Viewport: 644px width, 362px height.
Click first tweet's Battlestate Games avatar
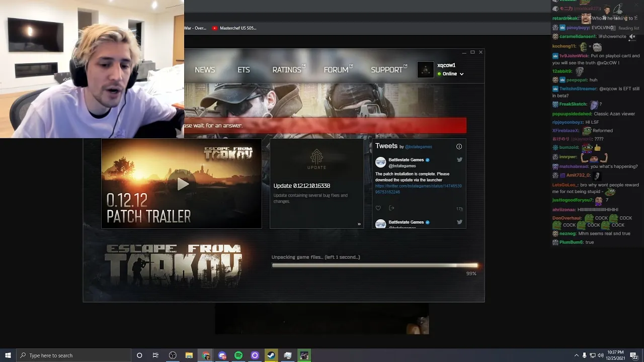[x=381, y=162]
